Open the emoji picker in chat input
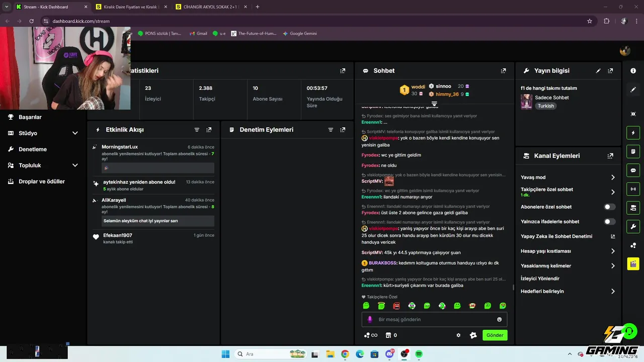Screen dimensions: 644x362 500,319
